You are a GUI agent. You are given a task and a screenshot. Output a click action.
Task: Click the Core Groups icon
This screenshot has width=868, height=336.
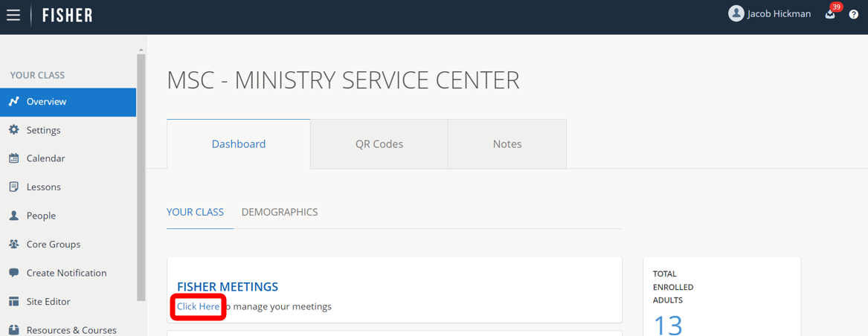(x=13, y=244)
